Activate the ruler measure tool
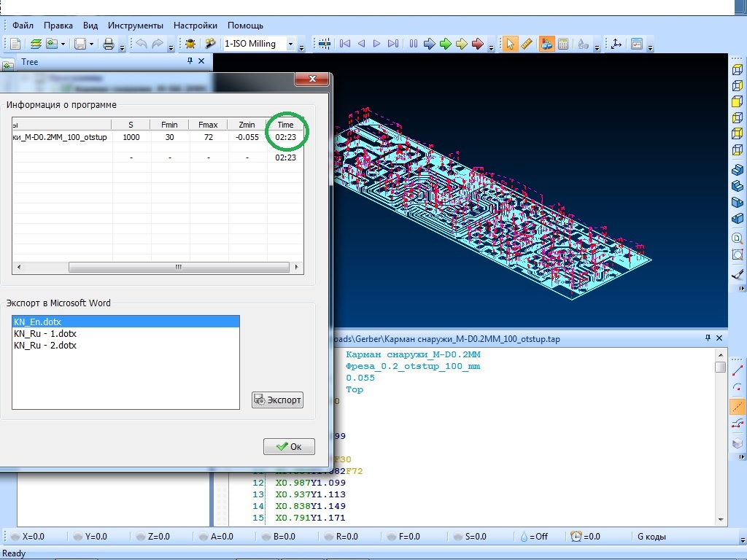The height and width of the screenshot is (560, 747). [x=527, y=44]
